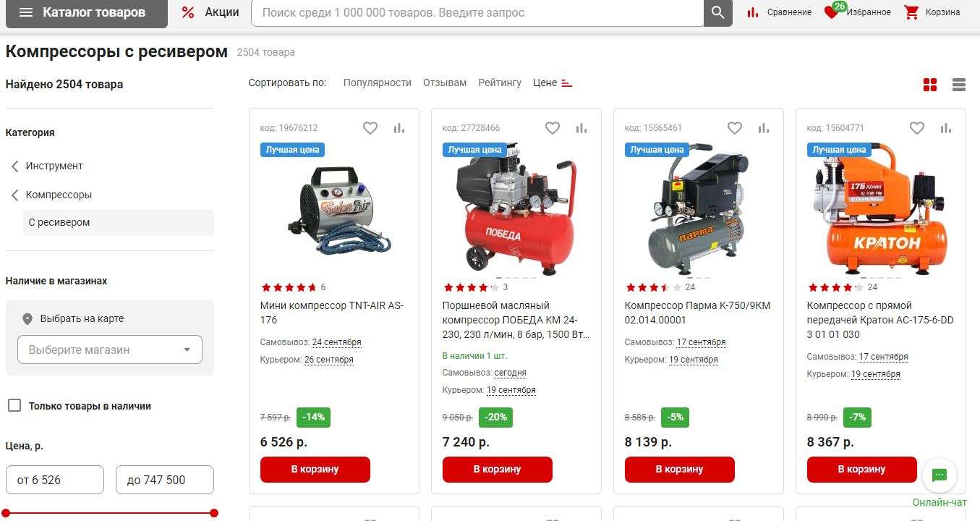Screen dimensions: 980x521
Task: Enable Только товары в наличии checkbox
Action: tap(14, 405)
